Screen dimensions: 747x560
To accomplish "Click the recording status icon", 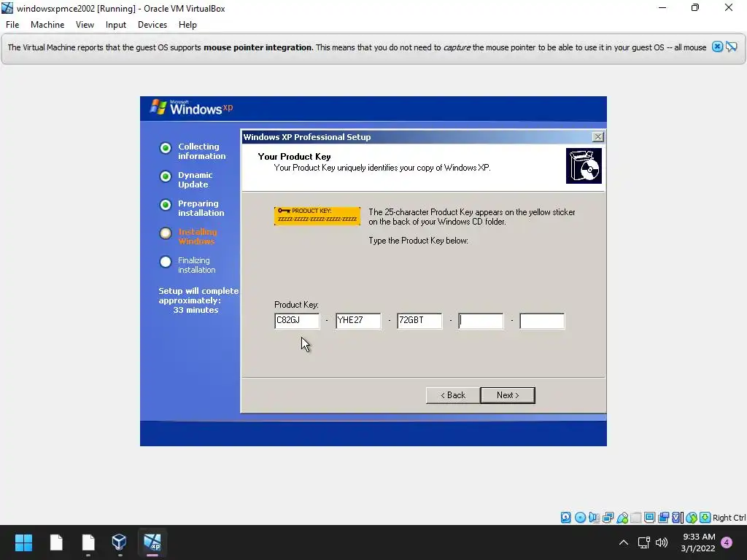I will (x=663, y=517).
